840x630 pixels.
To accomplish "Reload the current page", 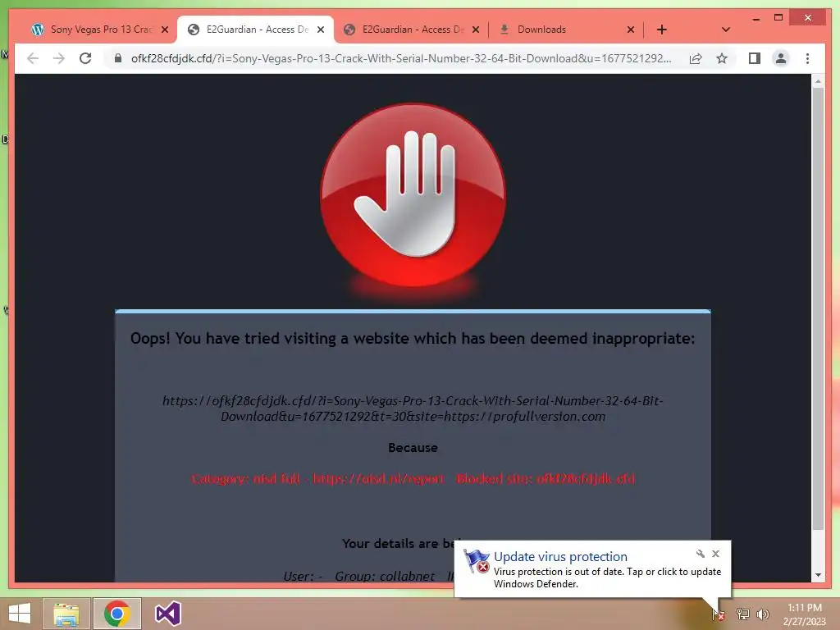I will point(85,58).
